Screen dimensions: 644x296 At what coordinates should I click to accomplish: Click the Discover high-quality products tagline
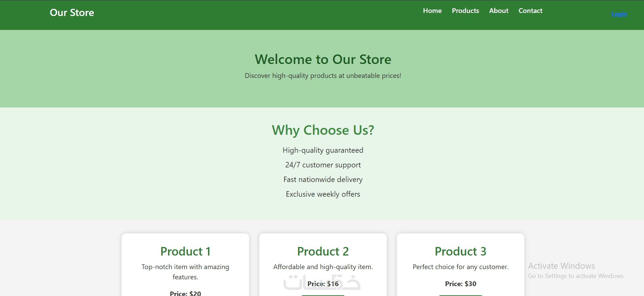coord(323,76)
